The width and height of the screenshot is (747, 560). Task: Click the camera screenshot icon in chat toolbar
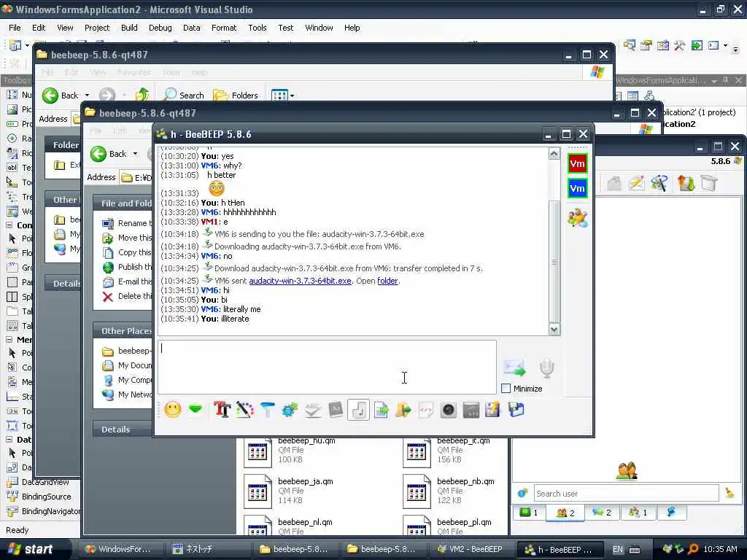[x=449, y=410]
